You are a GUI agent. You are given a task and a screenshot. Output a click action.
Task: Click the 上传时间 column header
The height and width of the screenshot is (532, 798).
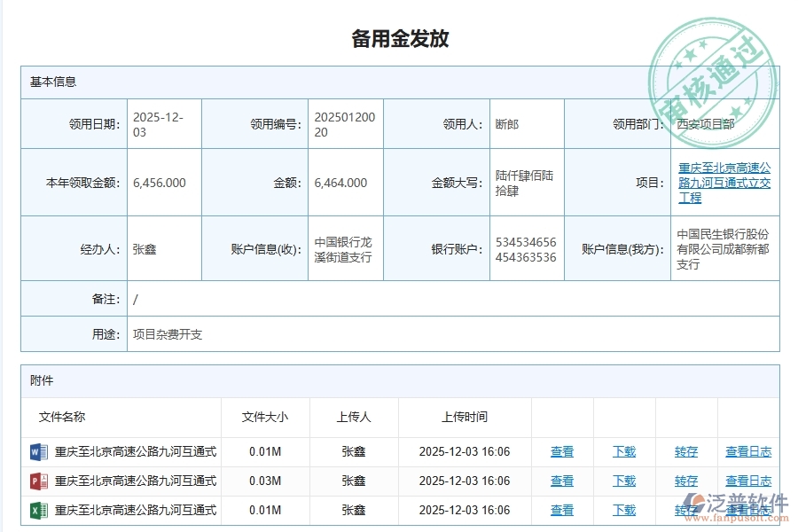[x=462, y=417]
